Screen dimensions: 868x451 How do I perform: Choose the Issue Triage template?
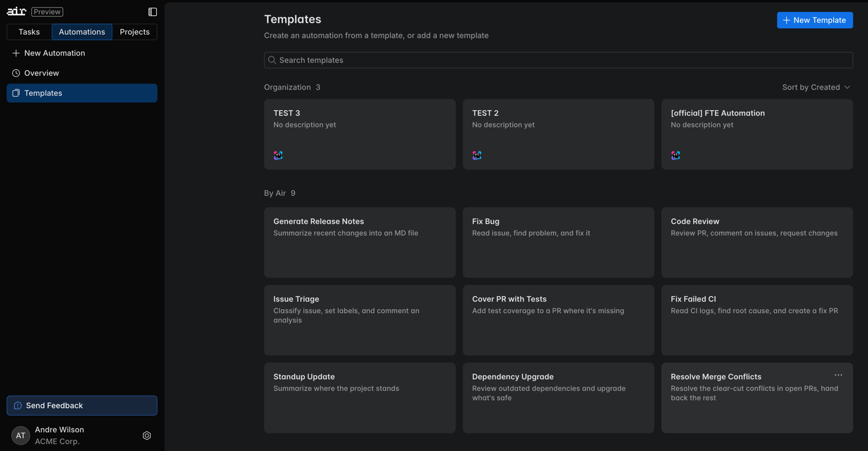point(359,320)
